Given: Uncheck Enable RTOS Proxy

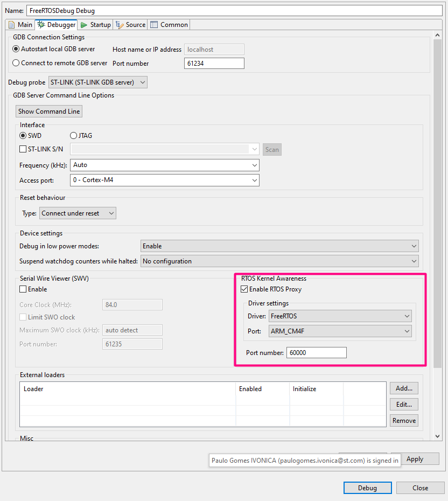Looking at the screenshot, I should [244, 289].
